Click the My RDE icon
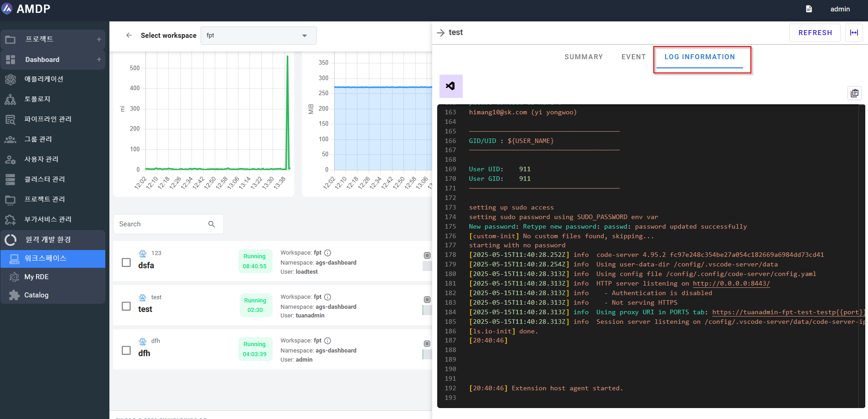This screenshot has width=868, height=419. click(x=15, y=277)
